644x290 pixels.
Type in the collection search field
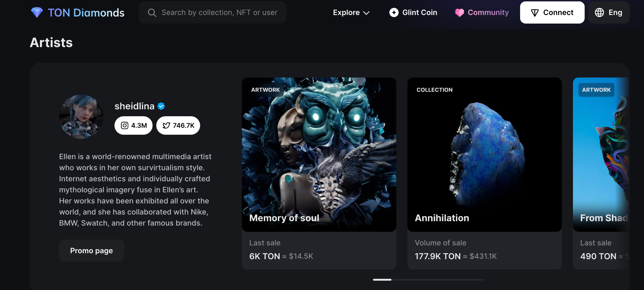point(219,13)
